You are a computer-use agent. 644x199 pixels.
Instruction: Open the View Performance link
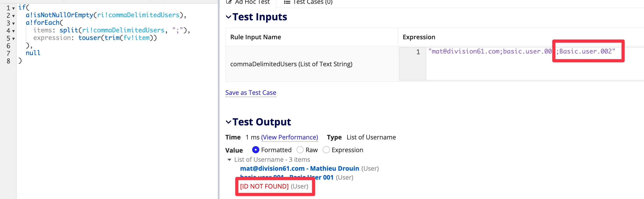click(289, 137)
